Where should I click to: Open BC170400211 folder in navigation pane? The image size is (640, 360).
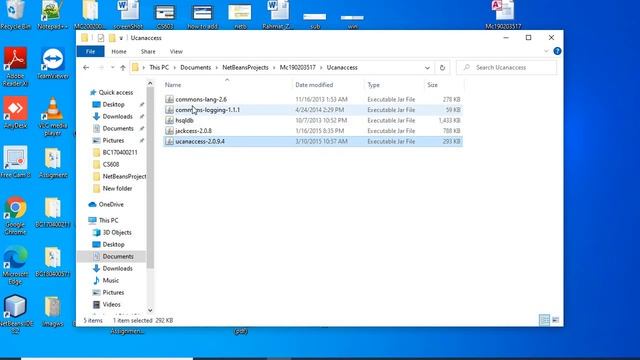click(120, 153)
